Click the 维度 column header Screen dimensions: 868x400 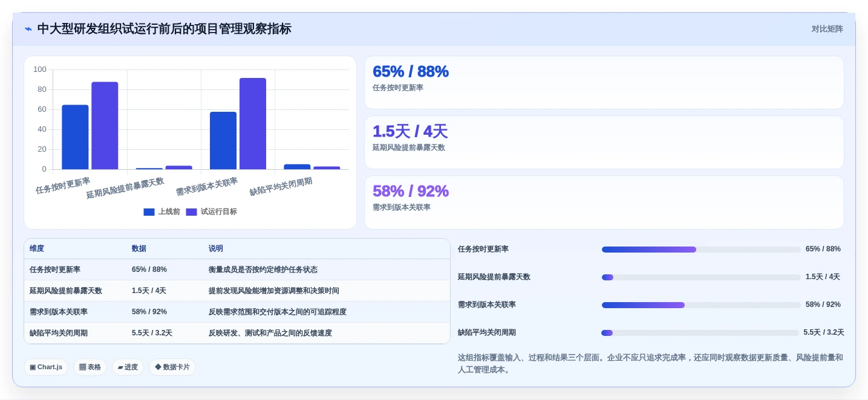(37, 248)
